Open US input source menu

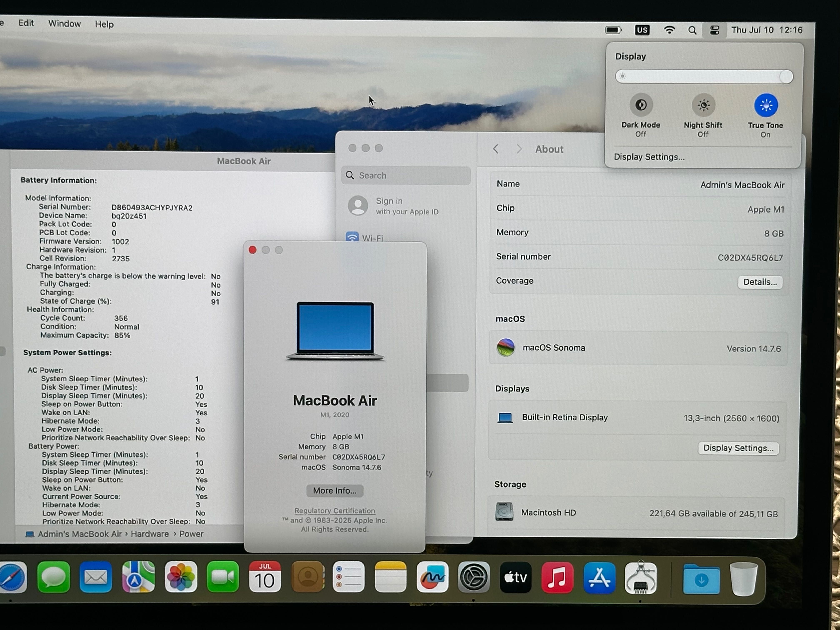[642, 30]
